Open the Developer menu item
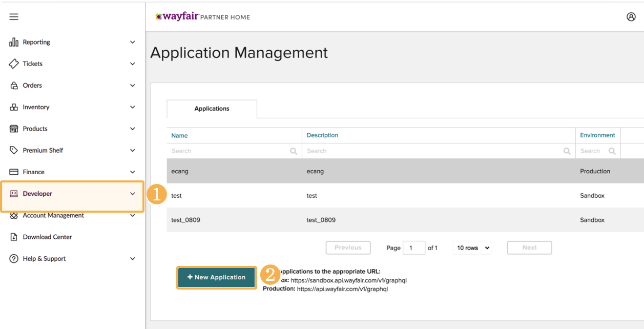The image size is (644, 329). 37,194
